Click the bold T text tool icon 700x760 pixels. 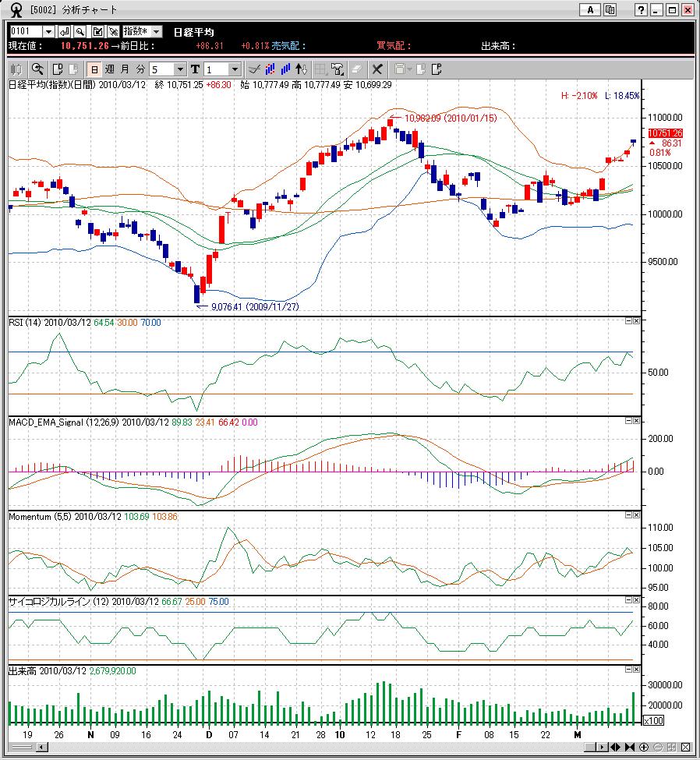[x=195, y=69]
